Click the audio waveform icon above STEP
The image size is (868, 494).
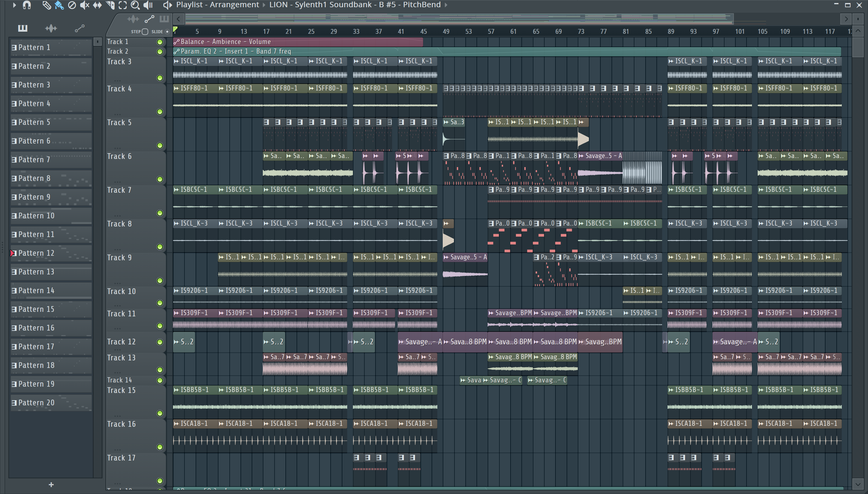[x=133, y=19]
